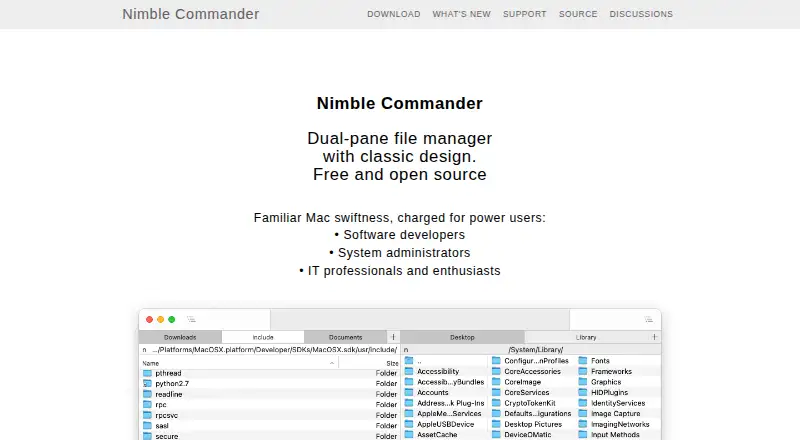Image resolution: width=800 pixels, height=440 pixels.
Task: Add a new tab in the right pane
Action: click(654, 337)
